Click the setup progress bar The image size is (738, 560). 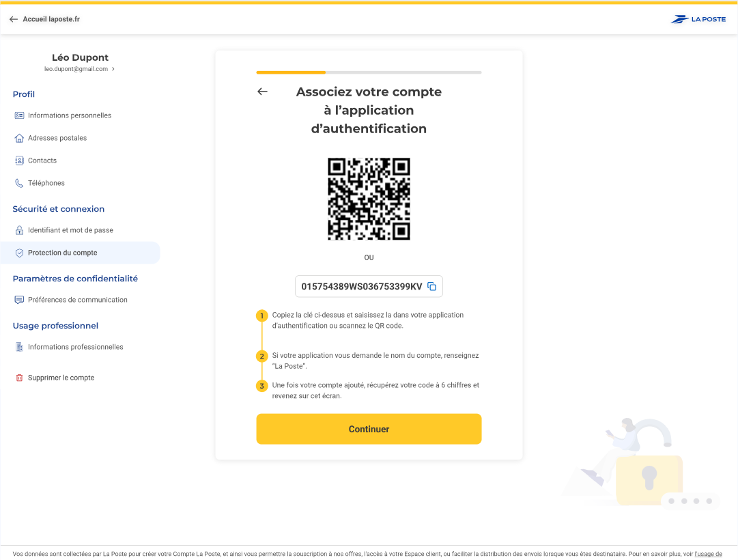pos(369,72)
